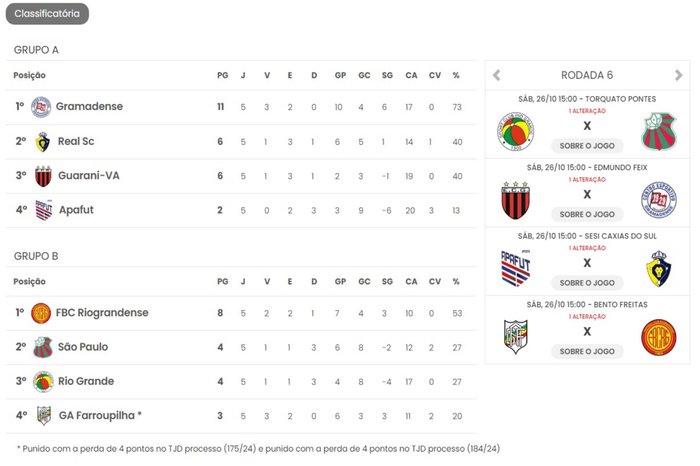Open Sobre o Jogo for Bento Freitas match
Image resolution: width=700 pixels, height=466 pixels.
click(x=587, y=351)
